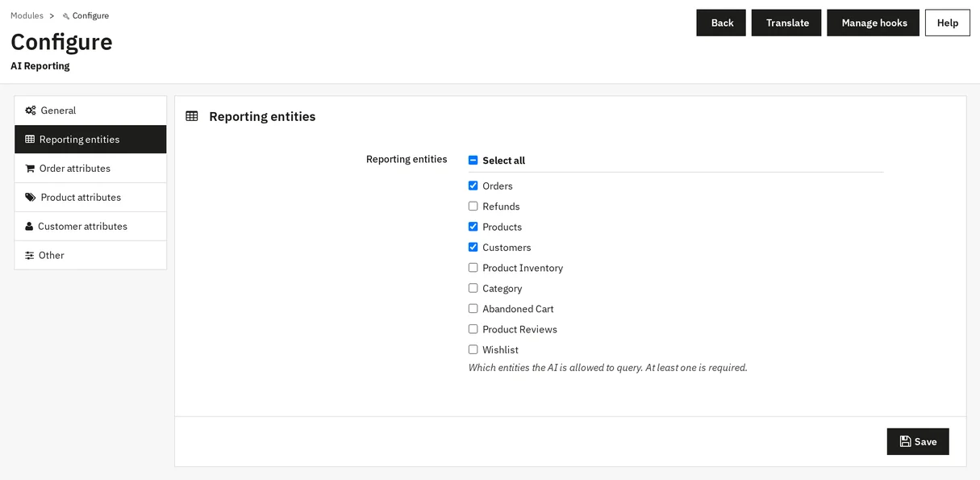Click the cart icon beside Order attributes
This screenshot has width=980, height=480.
tap(30, 169)
